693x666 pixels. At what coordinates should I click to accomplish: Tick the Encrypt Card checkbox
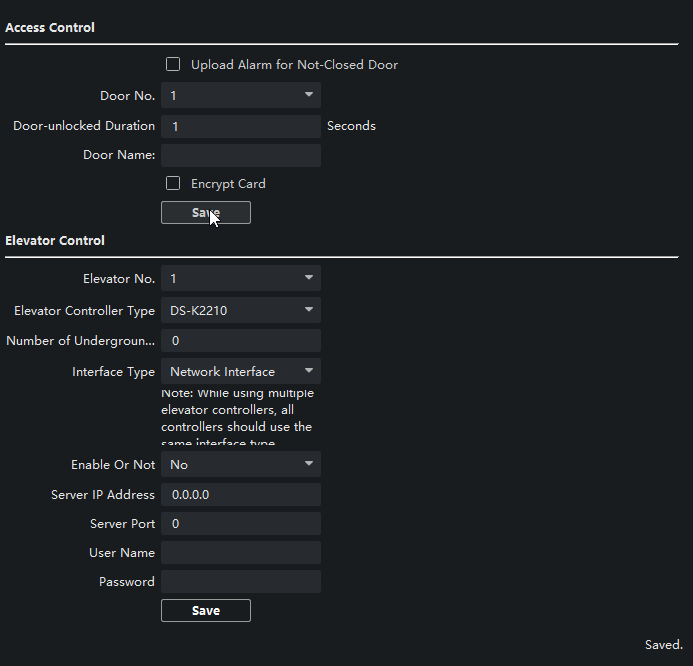click(x=173, y=184)
